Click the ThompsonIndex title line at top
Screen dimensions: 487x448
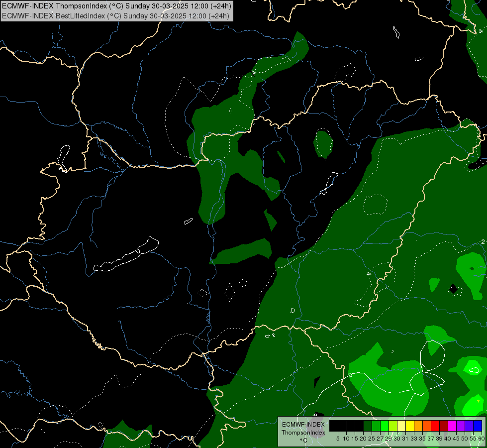tap(116, 6)
